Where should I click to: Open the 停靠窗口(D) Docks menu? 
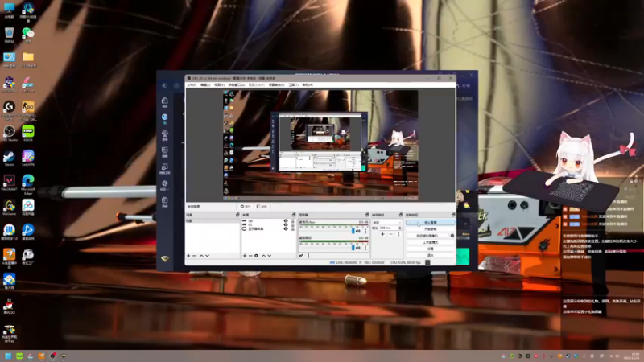coord(237,85)
